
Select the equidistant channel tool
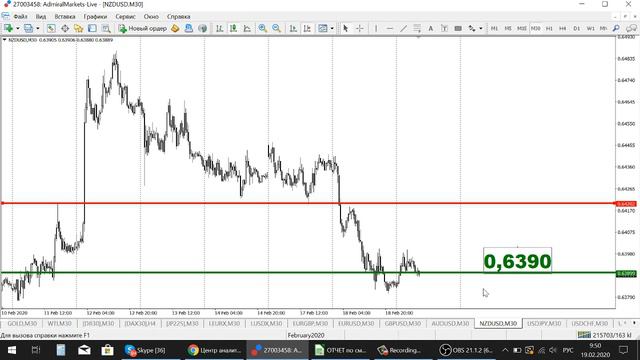(417, 28)
